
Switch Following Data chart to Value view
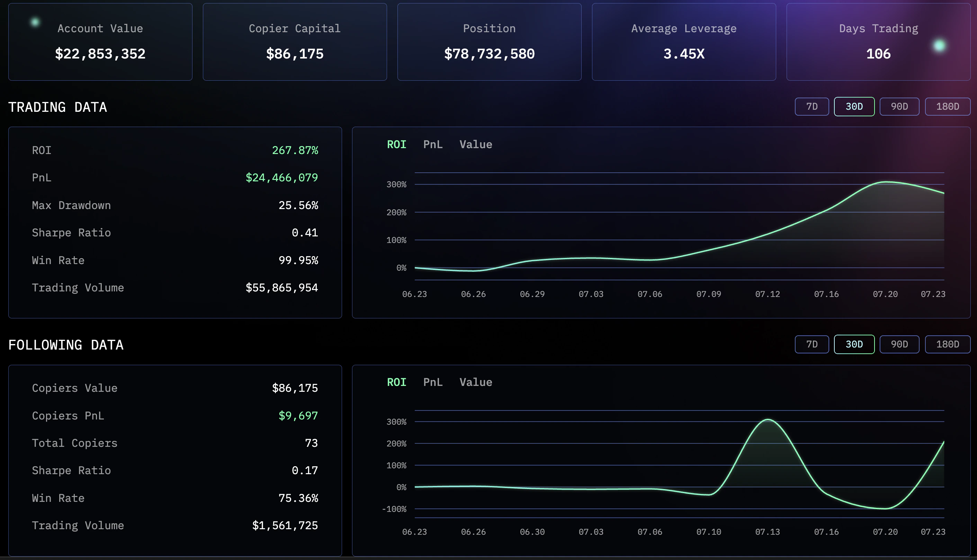(476, 382)
